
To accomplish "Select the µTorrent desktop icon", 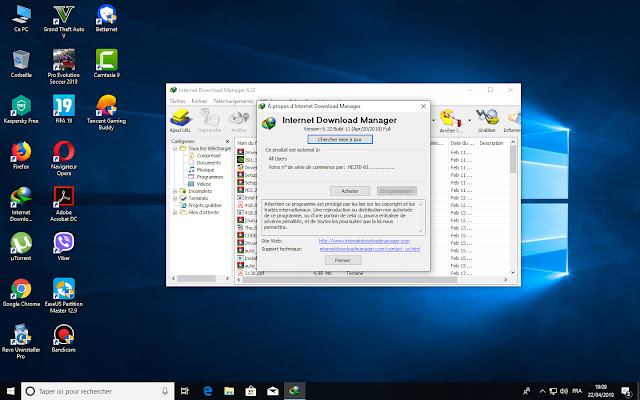I will tap(21, 247).
